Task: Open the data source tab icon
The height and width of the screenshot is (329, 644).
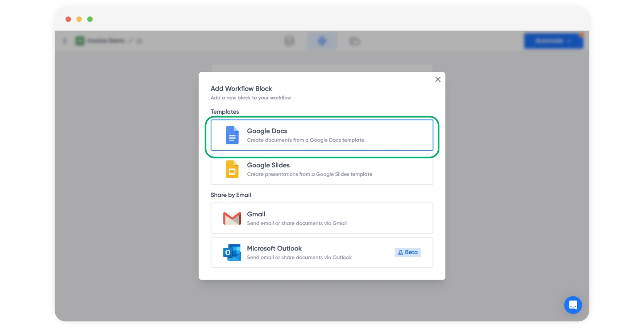Action: 289,41
